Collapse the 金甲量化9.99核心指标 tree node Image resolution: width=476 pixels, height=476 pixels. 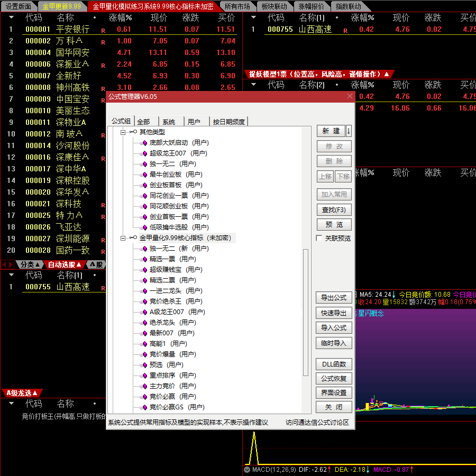(123, 236)
